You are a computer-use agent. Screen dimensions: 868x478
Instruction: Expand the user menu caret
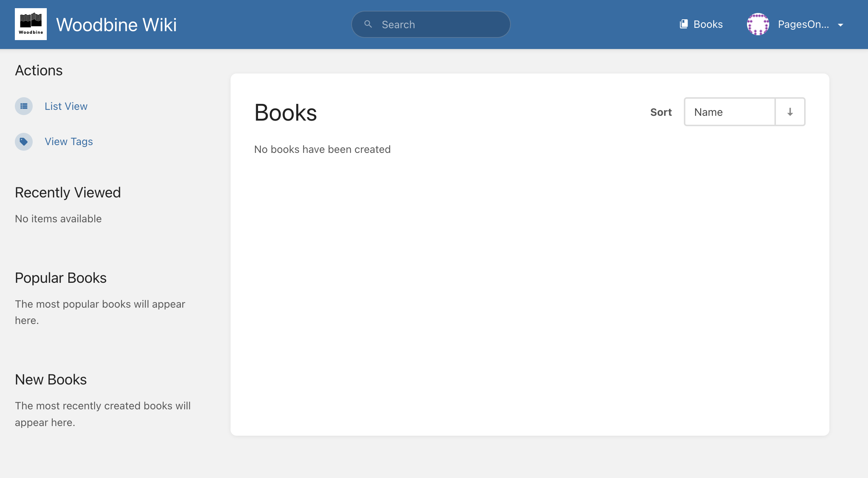[841, 25]
